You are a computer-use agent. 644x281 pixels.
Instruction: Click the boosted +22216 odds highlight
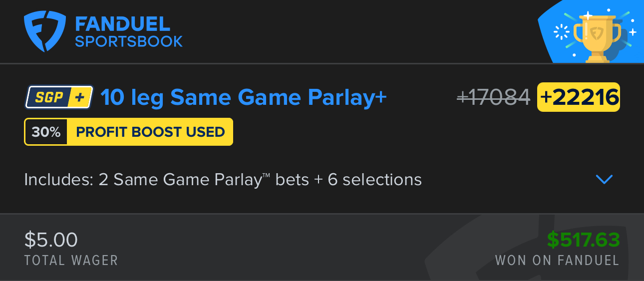(x=578, y=97)
